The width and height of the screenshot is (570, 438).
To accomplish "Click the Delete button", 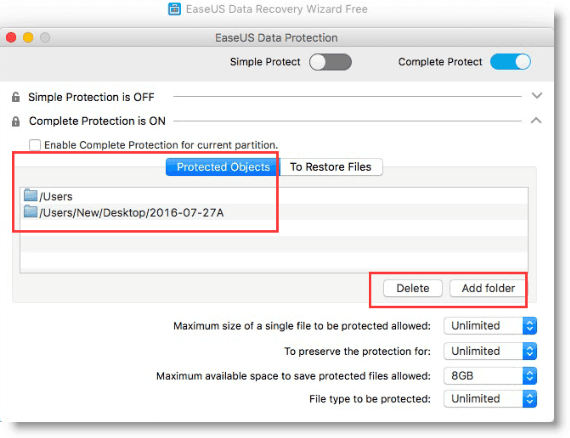I will coord(413,288).
